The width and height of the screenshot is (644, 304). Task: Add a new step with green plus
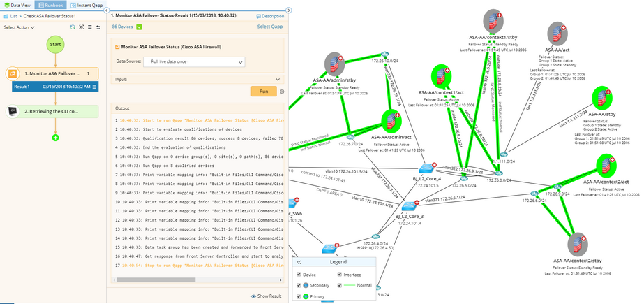tap(55, 138)
